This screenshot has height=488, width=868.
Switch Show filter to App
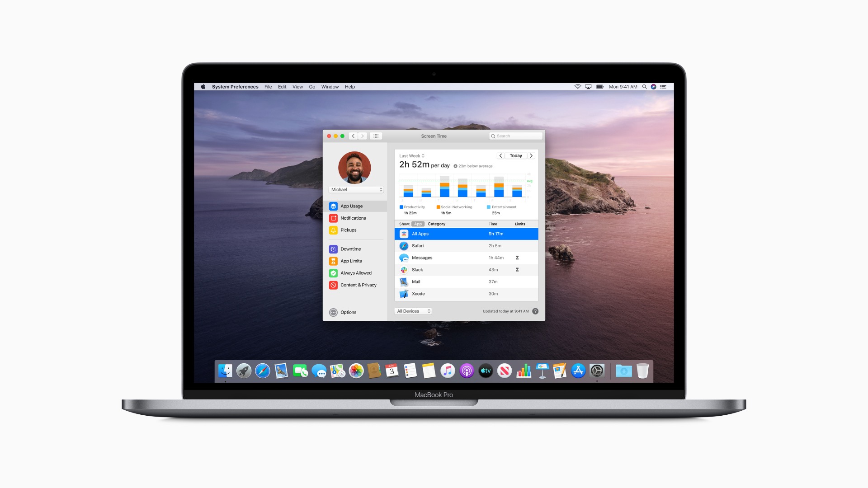pyautogui.click(x=418, y=224)
